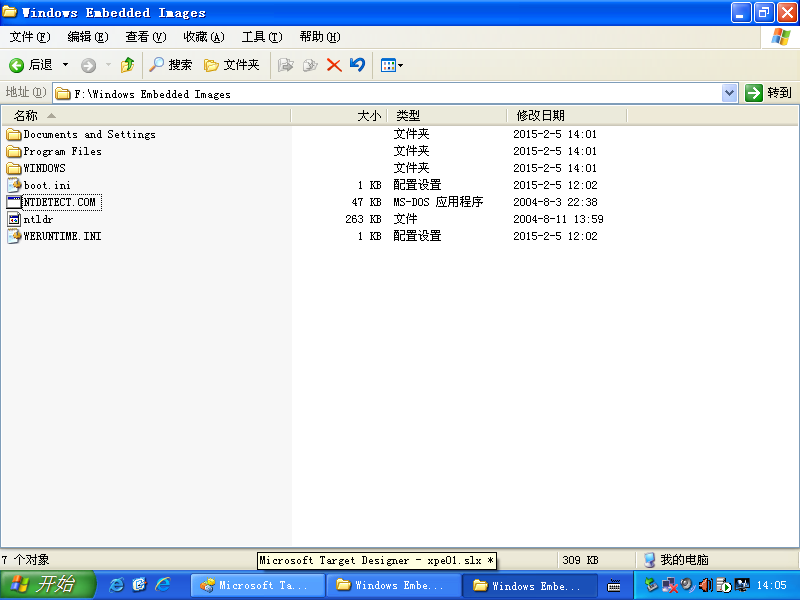Click the green Back arrow icon
Image resolution: width=800 pixels, height=600 pixels.
16,65
